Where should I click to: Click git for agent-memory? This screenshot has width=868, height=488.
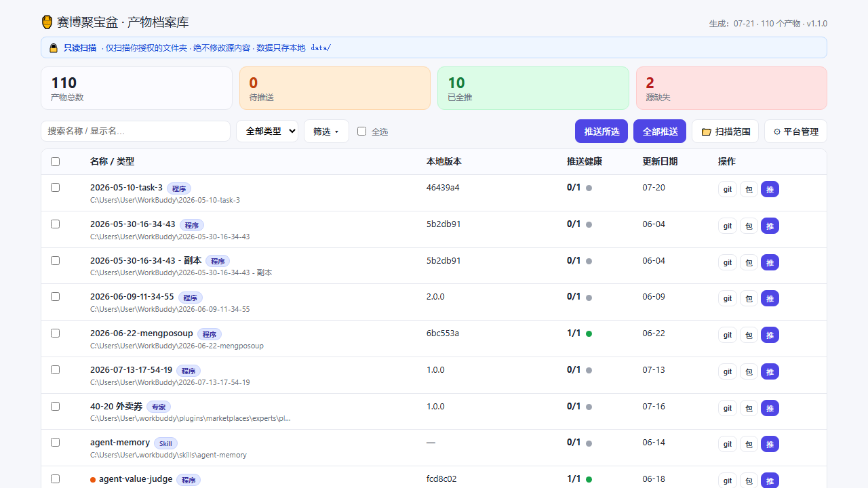tap(728, 444)
